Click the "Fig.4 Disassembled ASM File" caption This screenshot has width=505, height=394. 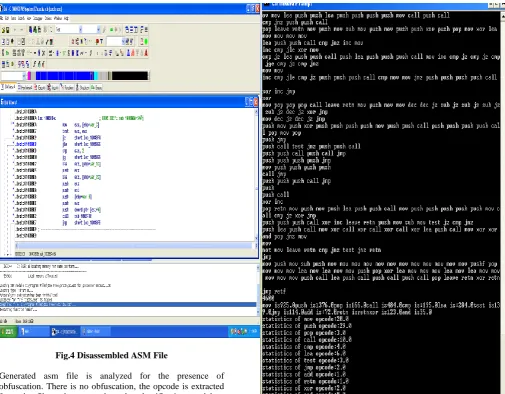111,355
